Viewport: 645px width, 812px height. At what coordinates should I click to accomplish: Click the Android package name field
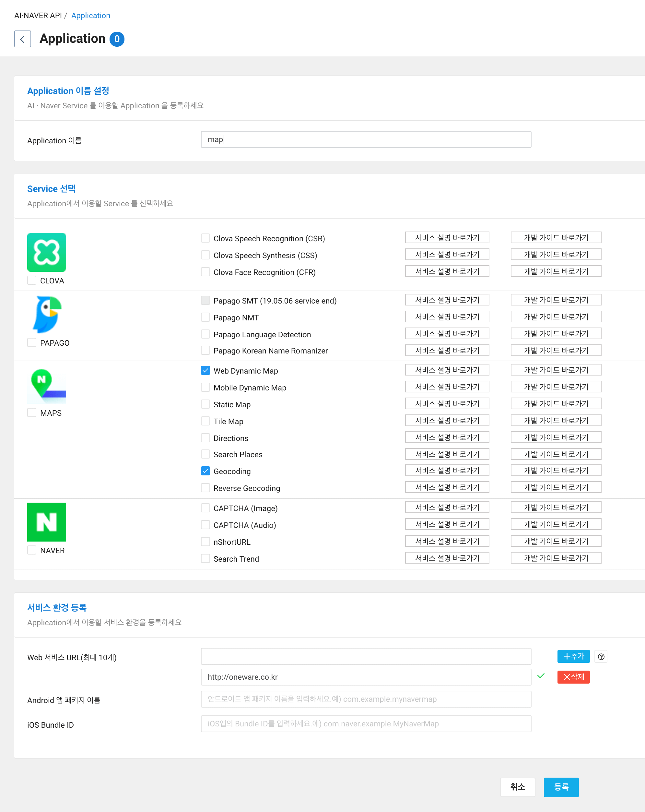point(366,699)
